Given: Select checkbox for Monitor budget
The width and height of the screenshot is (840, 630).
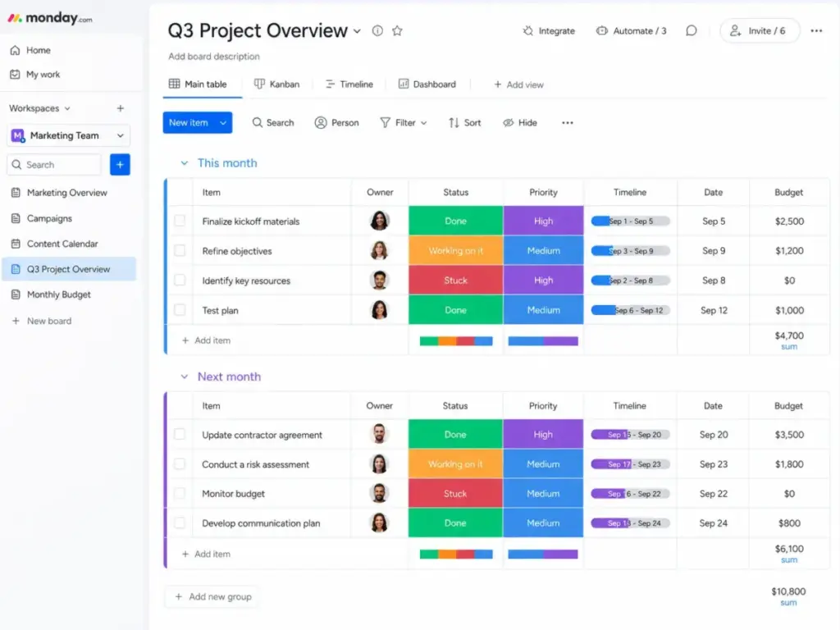Looking at the screenshot, I should [x=180, y=493].
